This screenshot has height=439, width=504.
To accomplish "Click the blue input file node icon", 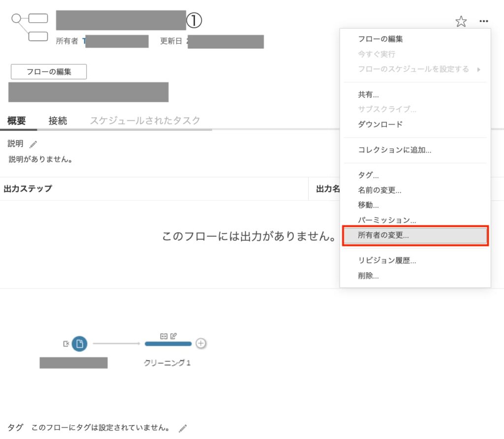I will pyautogui.click(x=79, y=344).
